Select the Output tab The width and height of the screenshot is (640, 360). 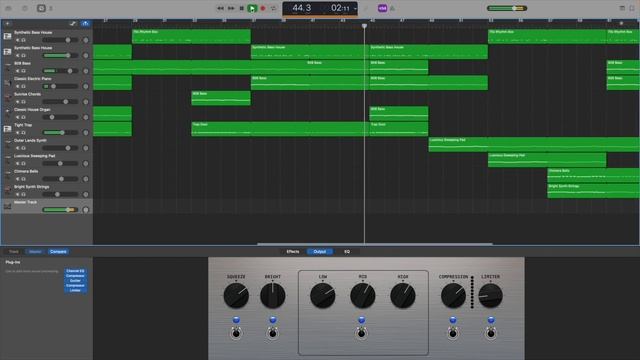pyautogui.click(x=320, y=252)
